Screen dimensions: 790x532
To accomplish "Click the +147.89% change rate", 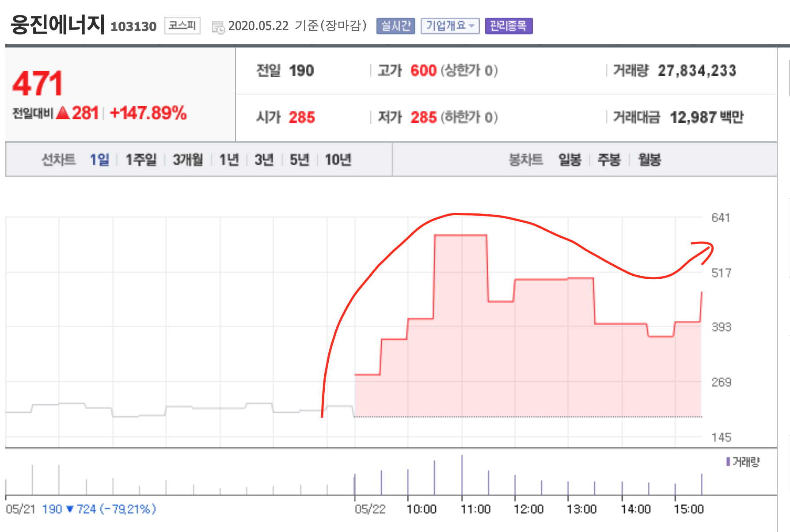I will [x=148, y=113].
